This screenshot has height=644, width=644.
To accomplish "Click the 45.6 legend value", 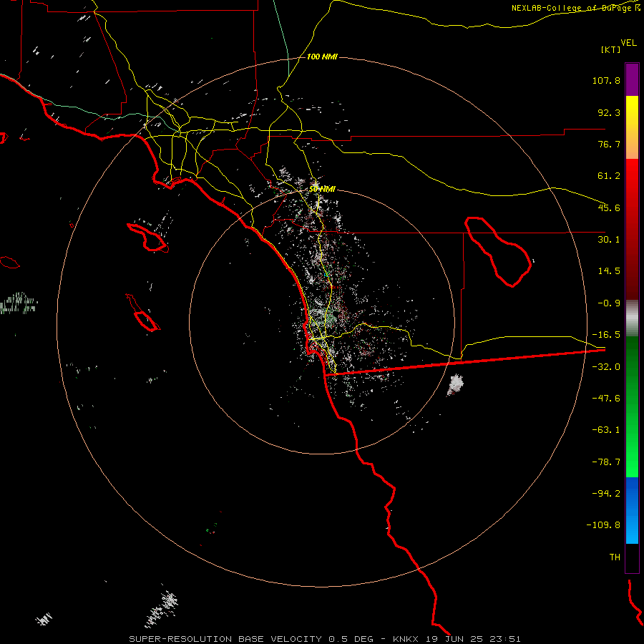I will point(609,208).
